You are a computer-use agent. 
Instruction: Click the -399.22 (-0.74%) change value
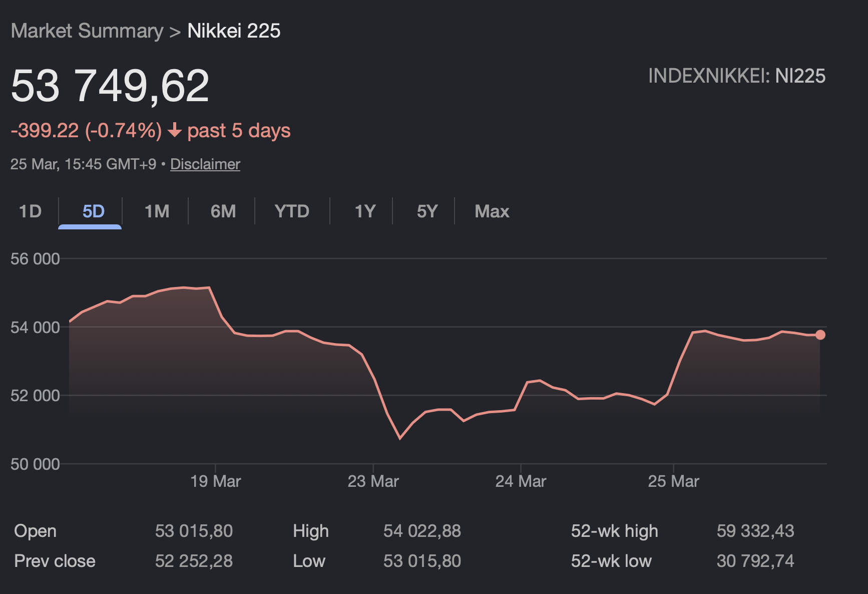click(86, 131)
